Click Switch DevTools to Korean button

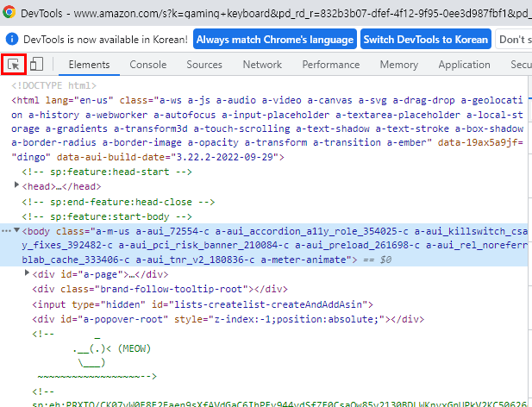click(x=426, y=39)
